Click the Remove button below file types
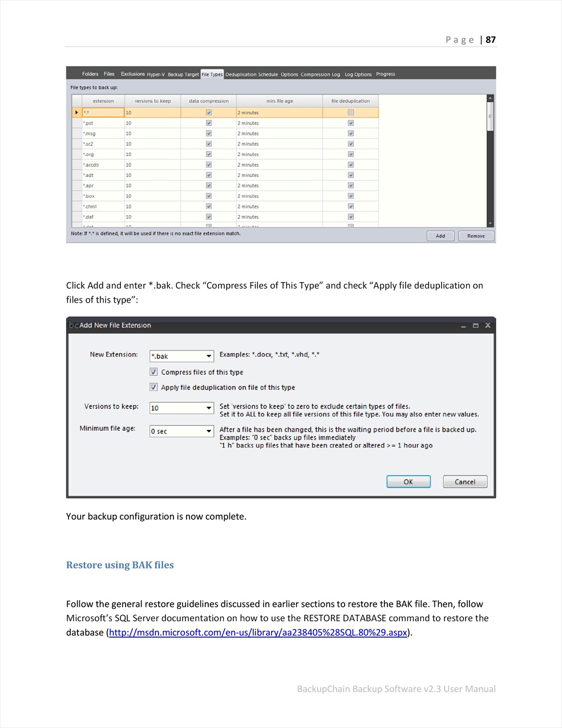Viewport: 562px width, 728px height. (476, 236)
